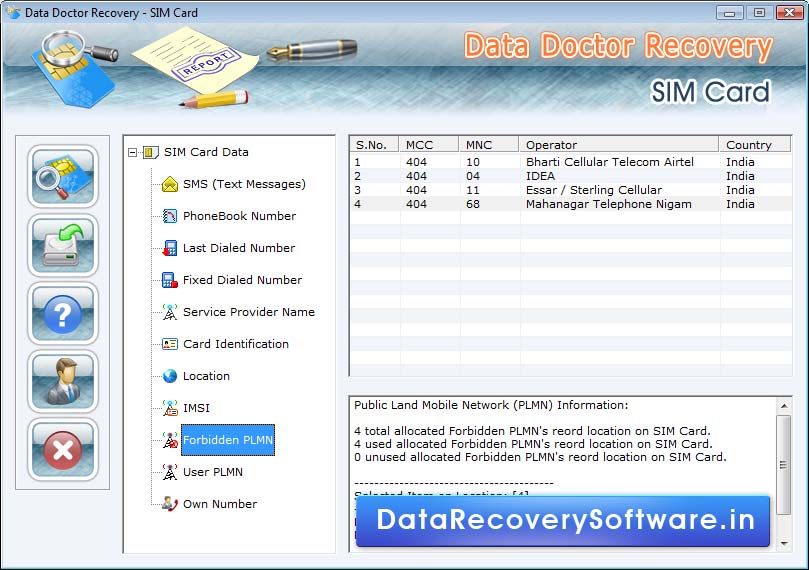Select the Bharti Cellular Telecom Airtel row
The height and width of the screenshot is (570, 809).
(x=571, y=162)
